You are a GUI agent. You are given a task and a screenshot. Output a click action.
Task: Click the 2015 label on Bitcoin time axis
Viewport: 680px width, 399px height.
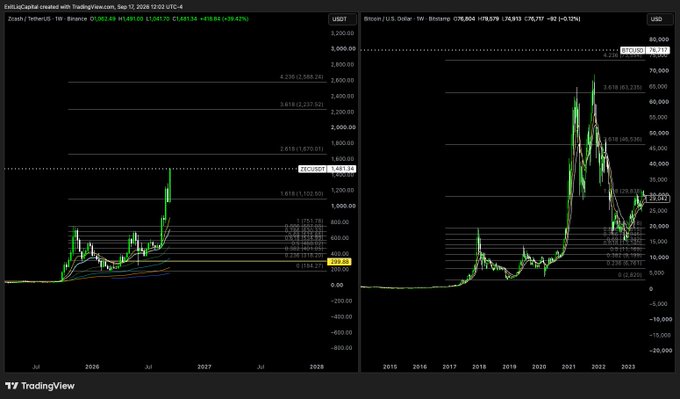[x=390, y=366]
